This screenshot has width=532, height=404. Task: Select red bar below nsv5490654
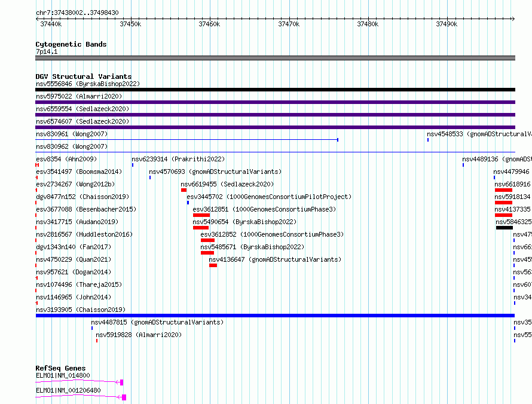click(201, 228)
